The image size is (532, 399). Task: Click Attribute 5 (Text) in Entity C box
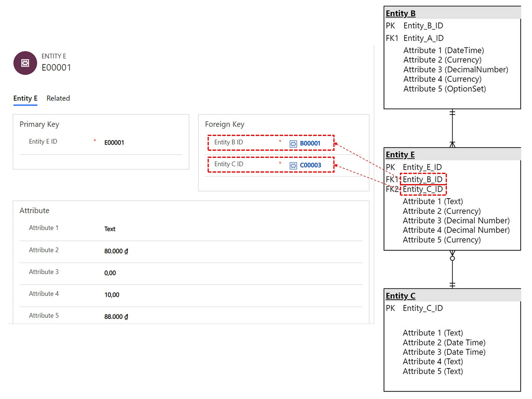pyautogui.click(x=433, y=371)
